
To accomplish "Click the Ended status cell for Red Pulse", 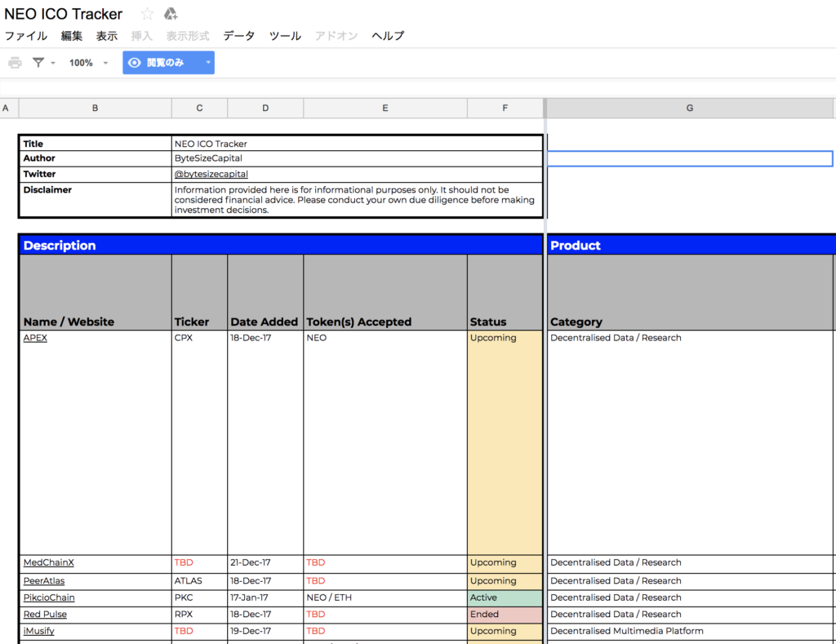I will pos(505,615).
